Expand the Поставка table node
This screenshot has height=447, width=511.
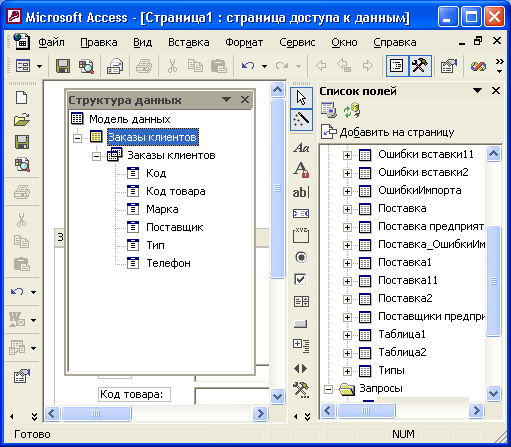click(x=347, y=209)
